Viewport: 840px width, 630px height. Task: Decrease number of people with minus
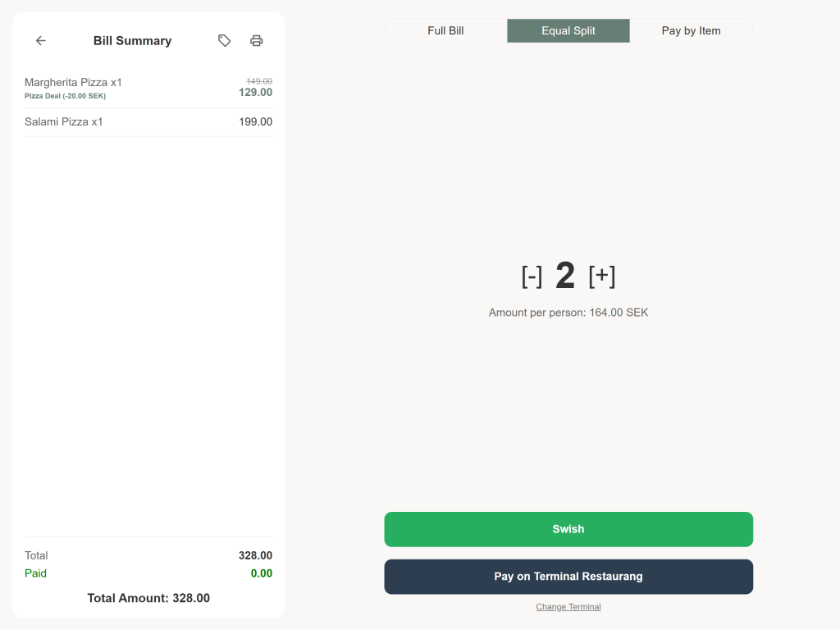coord(532,276)
